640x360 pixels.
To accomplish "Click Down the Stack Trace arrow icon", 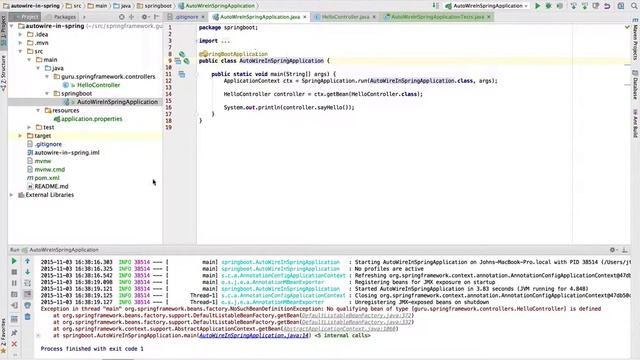I will click(27, 272).
